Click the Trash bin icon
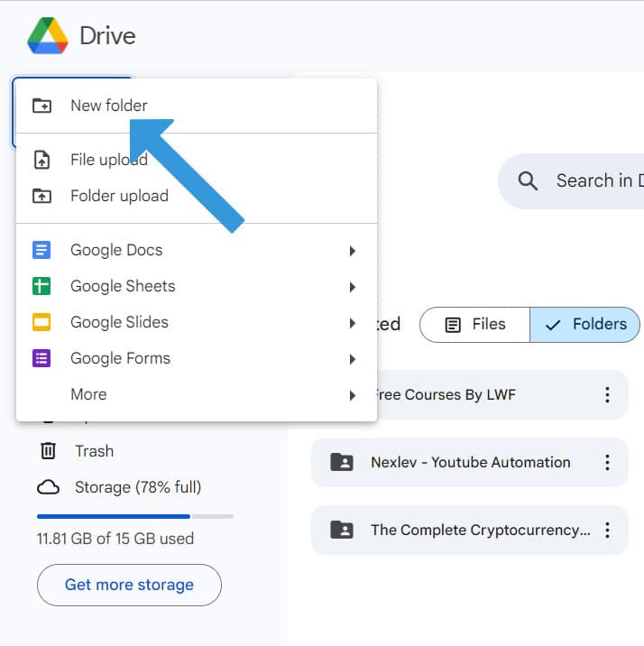Image resolution: width=644 pixels, height=646 pixels. (x=48, y=451)
